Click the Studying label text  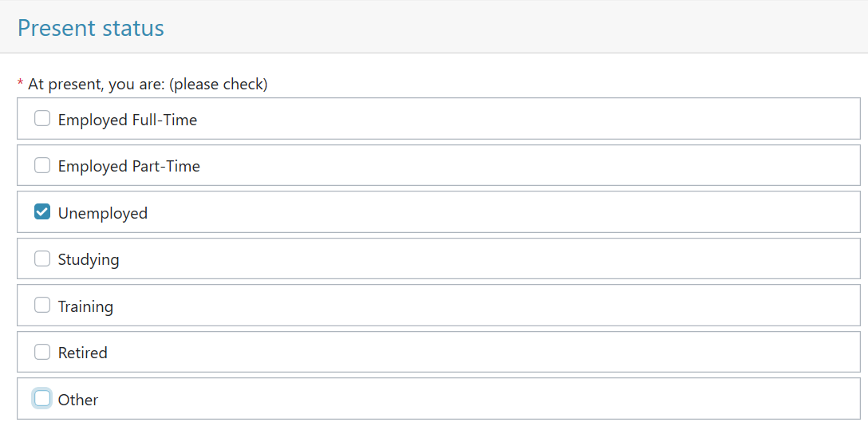[x=89, y=260]
